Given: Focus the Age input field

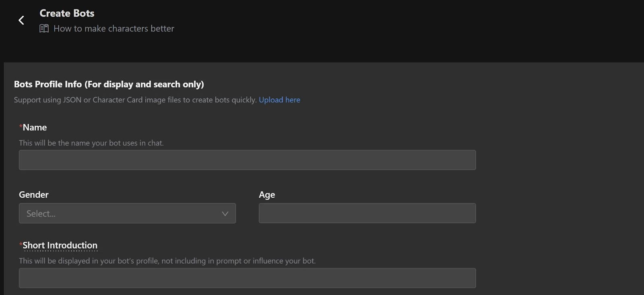Looking at the screenshot, I should point(367,213).
